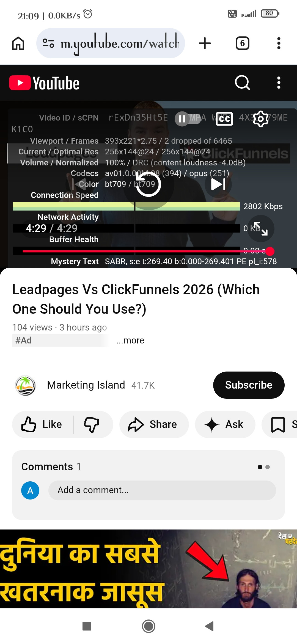The width and height of the screenshot is (297, 644).
Task: Dislike the video with thumbs down
Action: 92,424
